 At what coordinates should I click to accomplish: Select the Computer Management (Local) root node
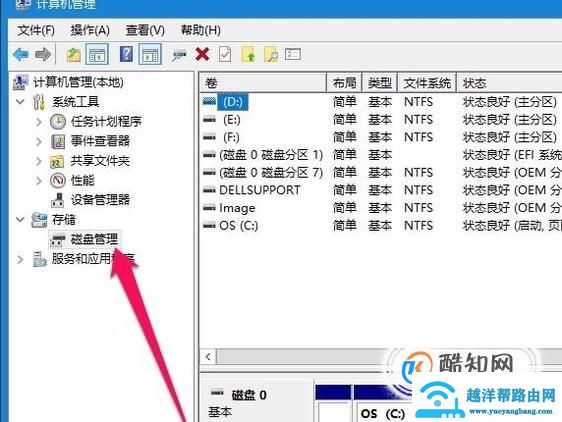coord(68,82)
